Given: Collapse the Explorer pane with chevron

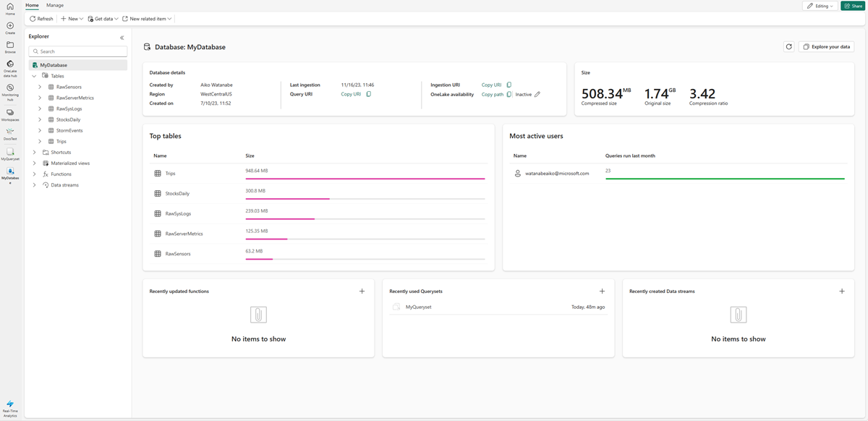Looking at the screenshot, I should pos(122,37).
